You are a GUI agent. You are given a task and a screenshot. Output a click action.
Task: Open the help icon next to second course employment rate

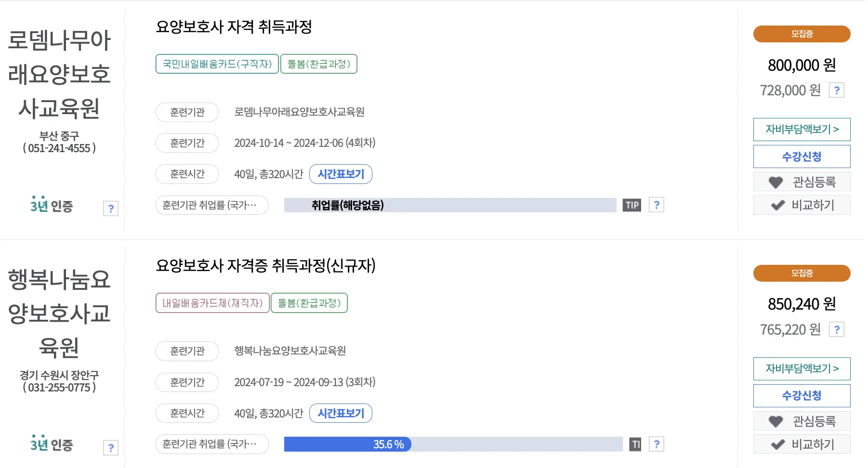click(x=657, y=444)
